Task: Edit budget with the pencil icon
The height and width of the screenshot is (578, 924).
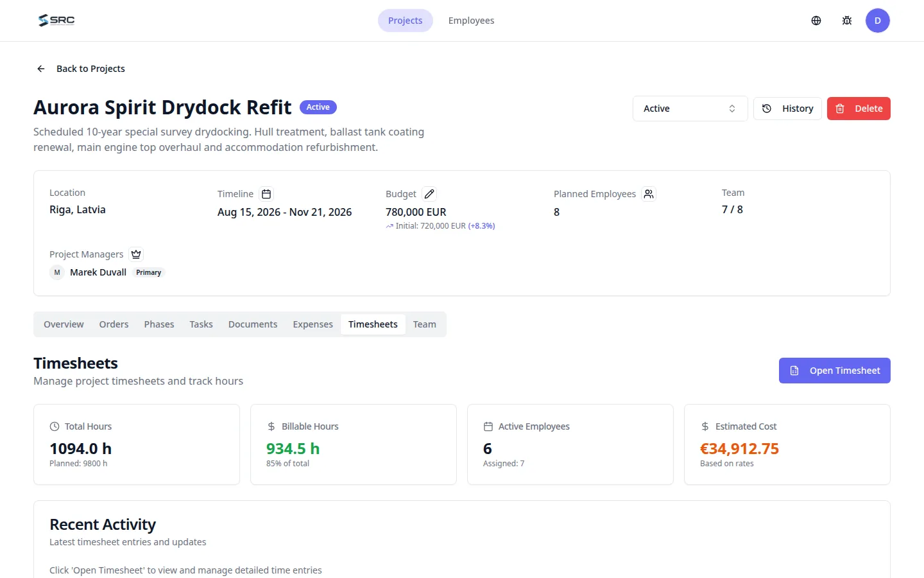Action: point(429,194)
